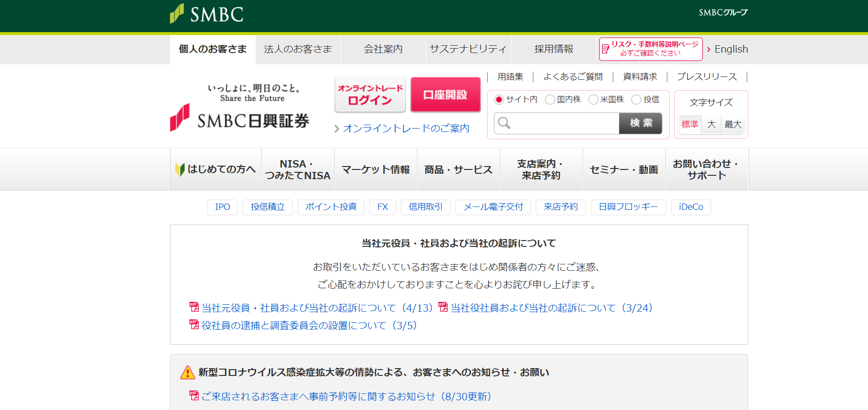The height and width of the screenshot is (410, 868).
Task: Click the 新型コロナウイルス感染症拡大等 notice heading
Action: [374, 373]
